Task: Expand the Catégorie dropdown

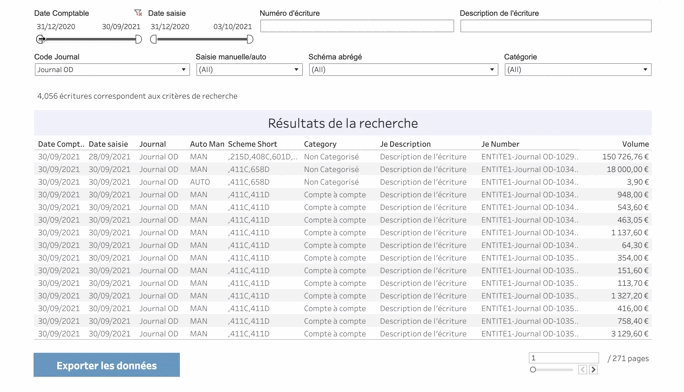Action: [x=578, y=70]
